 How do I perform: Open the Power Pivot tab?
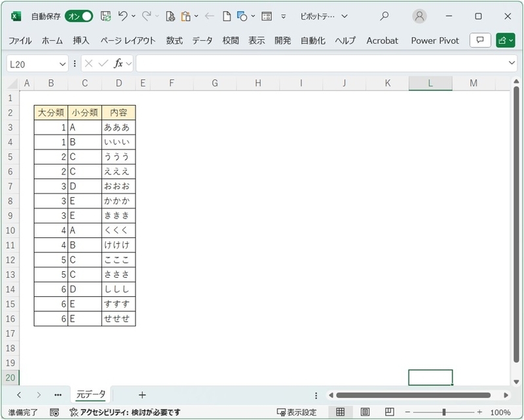(435, 41)
